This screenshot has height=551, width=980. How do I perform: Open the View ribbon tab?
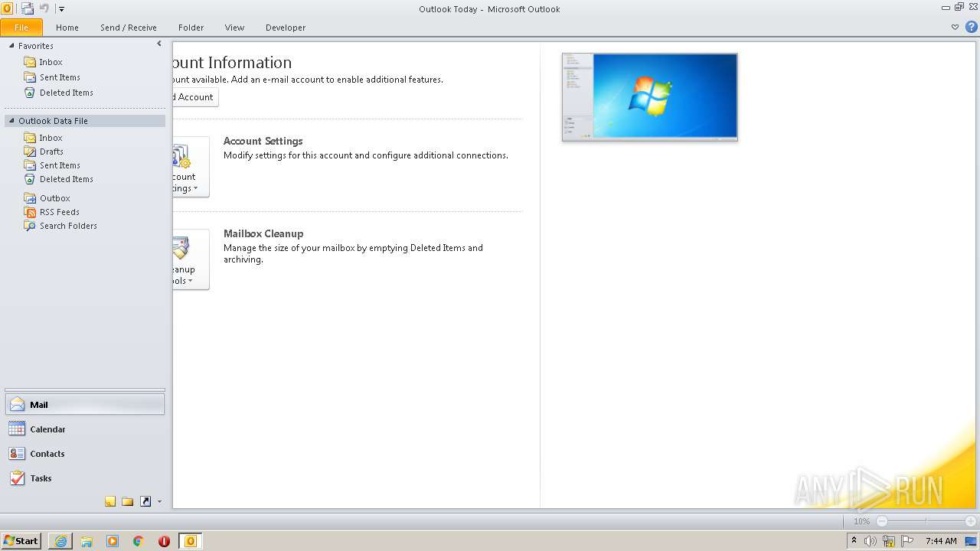pyautogui.click(x=234, y=28)
